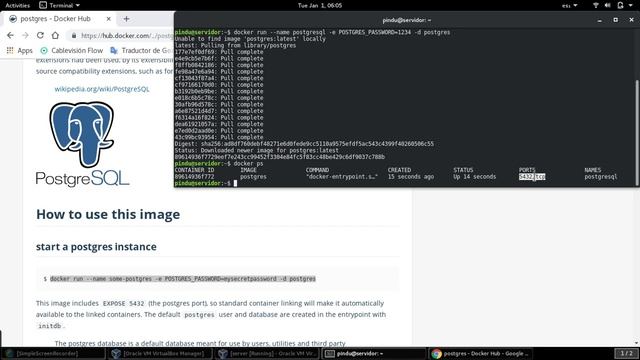The image size is (640, 360).
Task: Click the terminal prompt cursor at last line
Action: (x=235, y=183)
